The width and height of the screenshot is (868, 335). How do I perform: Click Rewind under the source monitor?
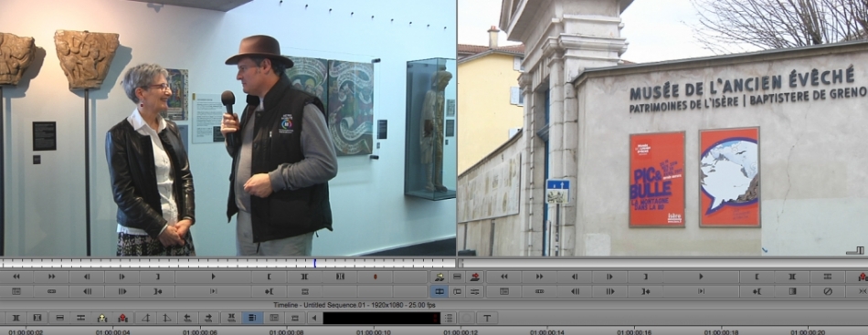16,277
